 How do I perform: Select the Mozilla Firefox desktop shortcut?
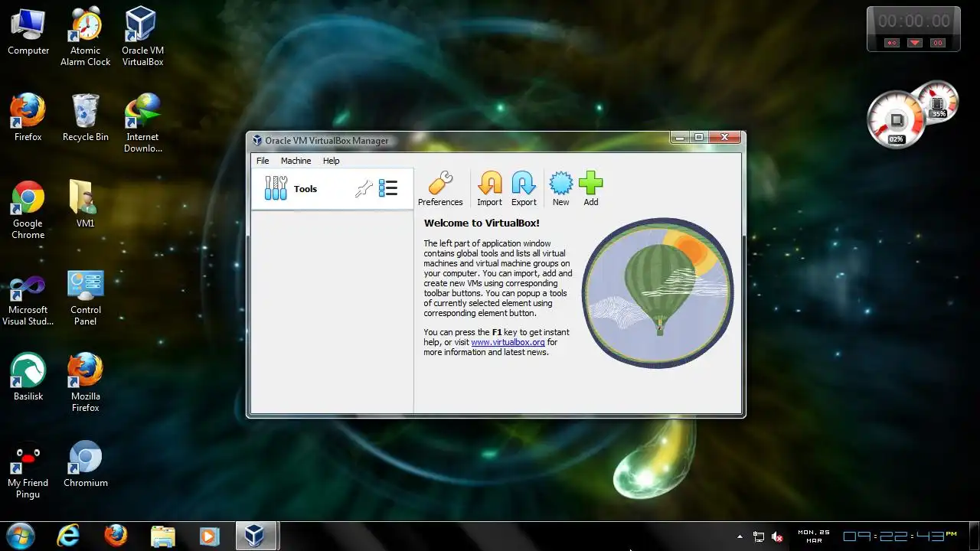(x=86, y=383)
